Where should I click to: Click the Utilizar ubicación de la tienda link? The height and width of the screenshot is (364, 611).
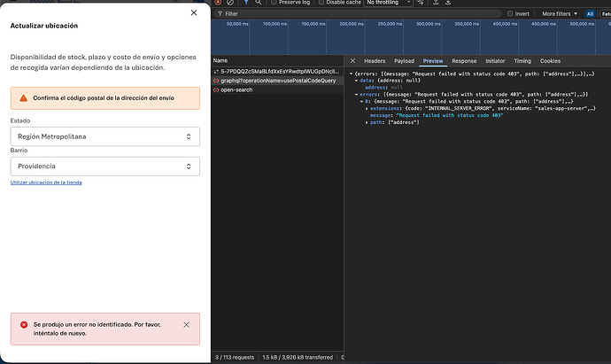[46, 182]
